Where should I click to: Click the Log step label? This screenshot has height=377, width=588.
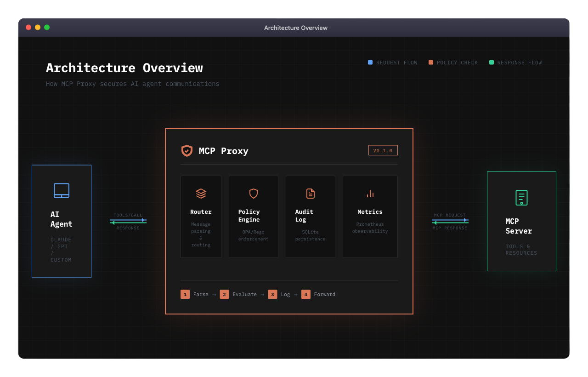click(286, 294)
